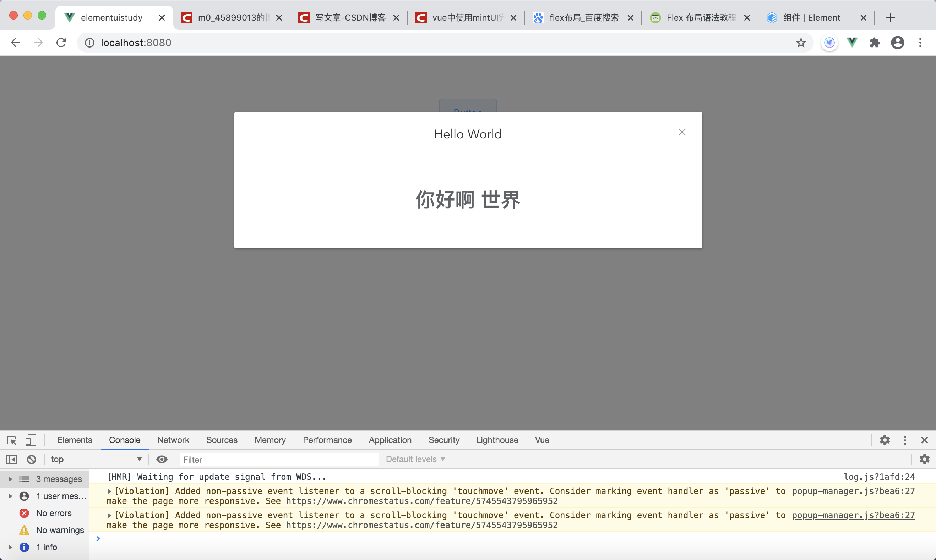Switch to the Network tab
This screenshot has width=936, height=560.
(173, 440)
